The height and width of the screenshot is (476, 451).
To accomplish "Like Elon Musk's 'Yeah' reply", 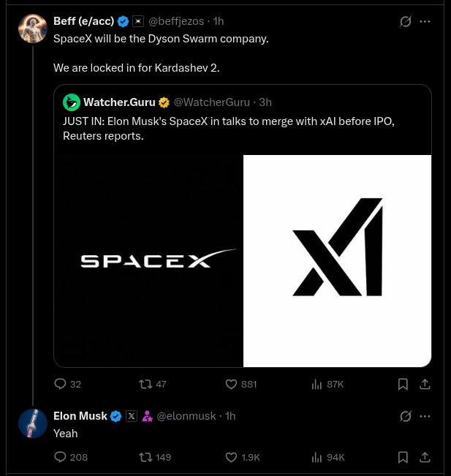I will tap(232, 457).
